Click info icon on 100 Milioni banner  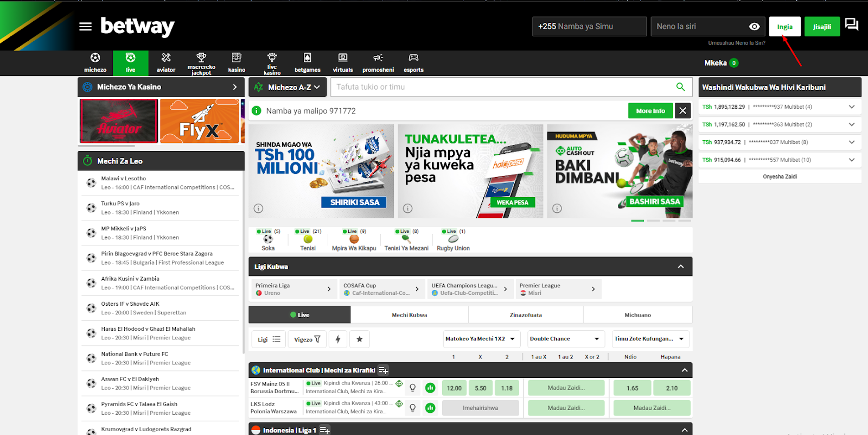tap(258, 209)
